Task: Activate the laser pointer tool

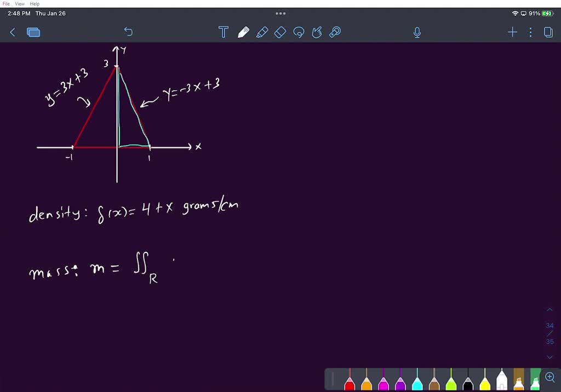Action: point(335,32)
